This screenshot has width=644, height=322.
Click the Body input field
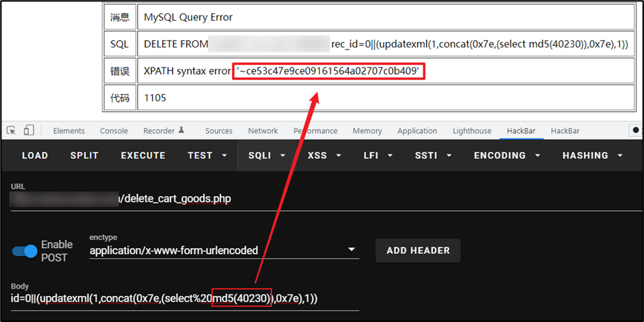pos(185,298)
